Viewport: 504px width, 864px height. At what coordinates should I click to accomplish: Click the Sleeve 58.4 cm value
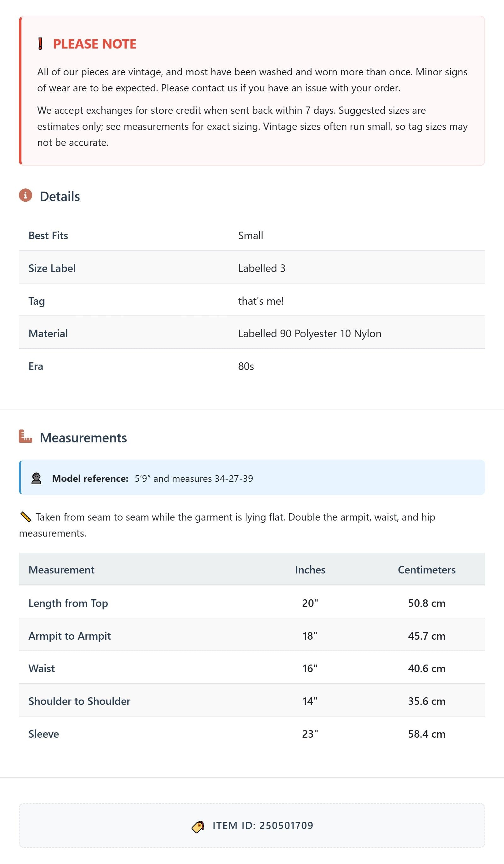[x=427, y=734]
